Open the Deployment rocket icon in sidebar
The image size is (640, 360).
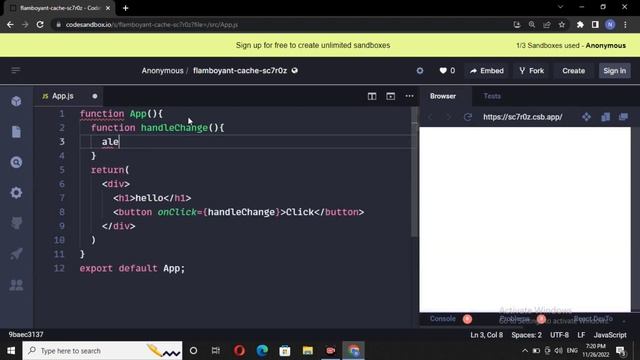coord(16,254)
